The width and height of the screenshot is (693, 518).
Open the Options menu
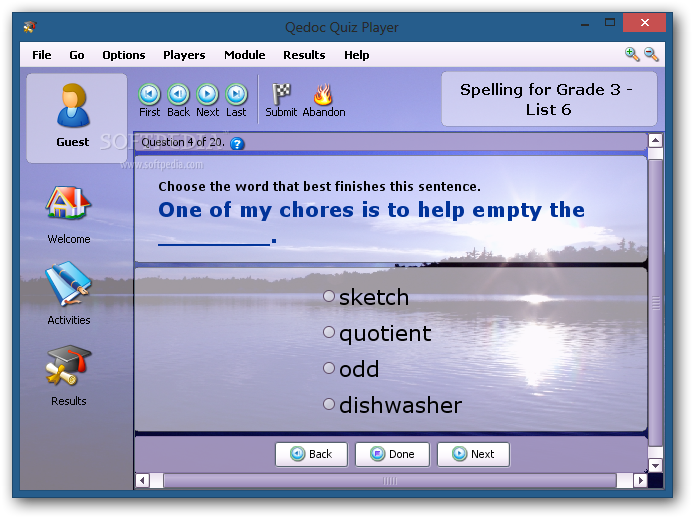124,55
